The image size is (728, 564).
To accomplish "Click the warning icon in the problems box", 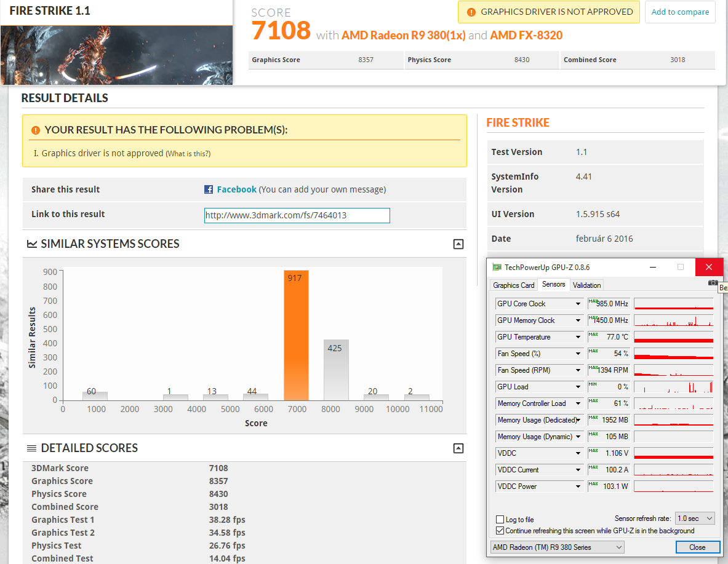I will pos(35,130).
